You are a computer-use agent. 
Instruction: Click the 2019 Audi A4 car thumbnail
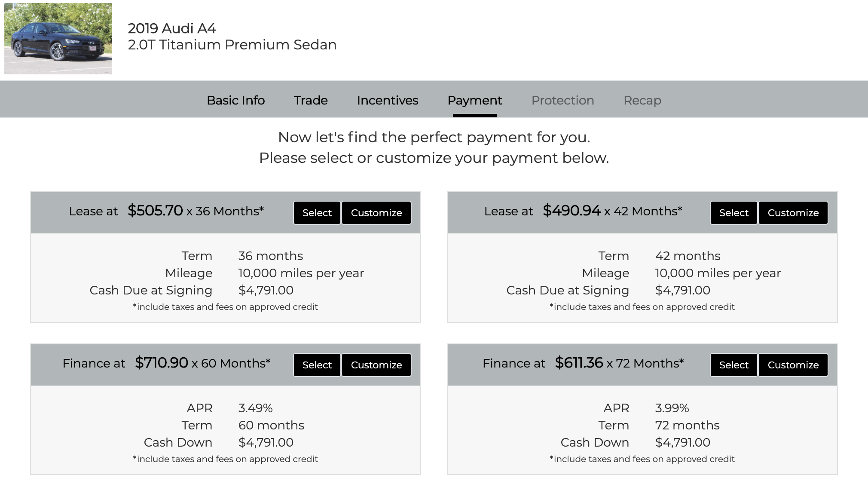(x=58, y=39)
